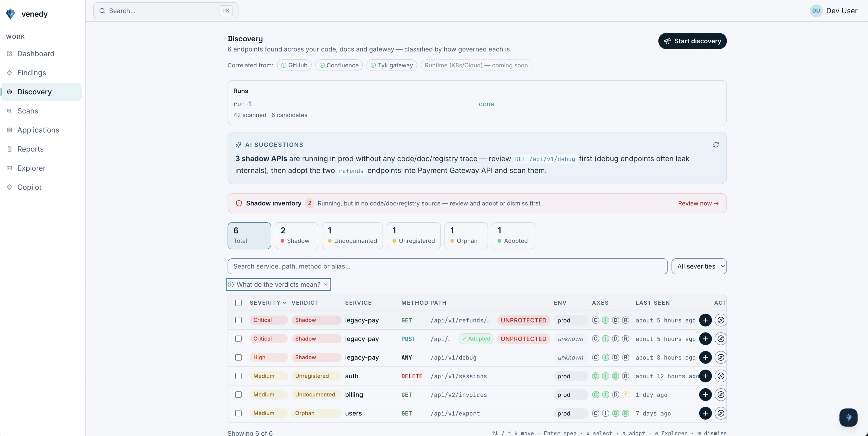Image resolution: width=868 pixels, height=436 pixels.
Task: Click the 'refunds' code chip in suggestions
Action: [351, 171]
